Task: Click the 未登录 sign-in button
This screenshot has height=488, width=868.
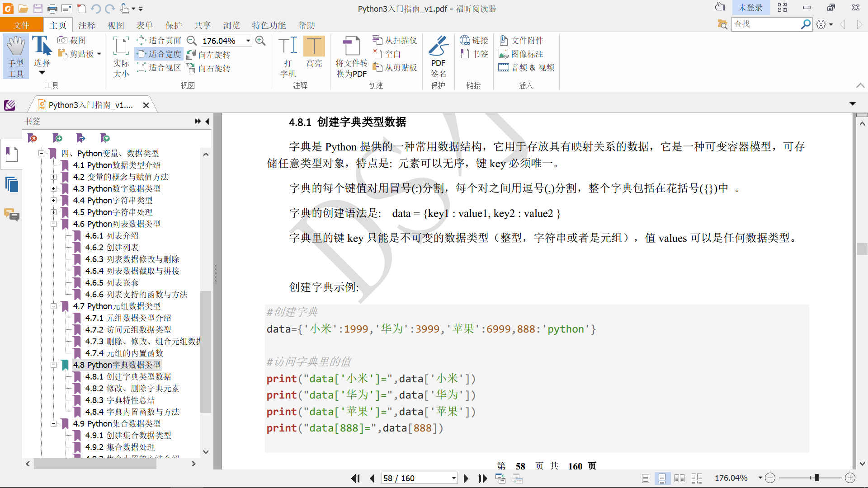Action: [750, 8]
